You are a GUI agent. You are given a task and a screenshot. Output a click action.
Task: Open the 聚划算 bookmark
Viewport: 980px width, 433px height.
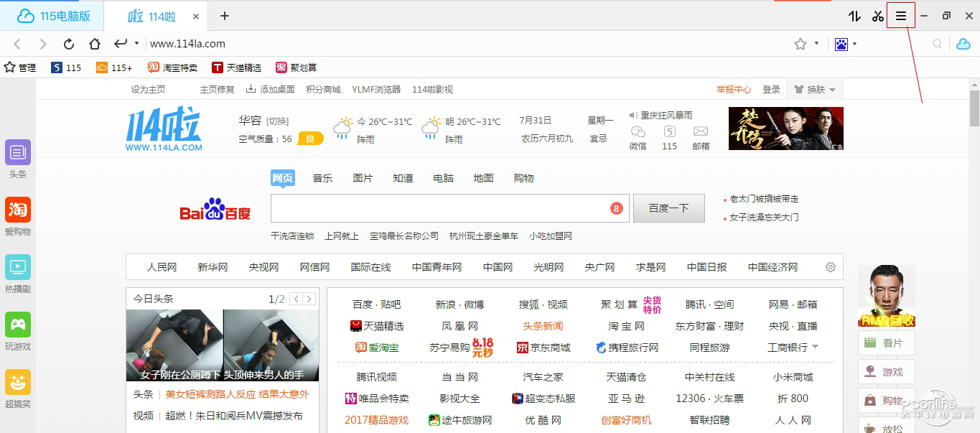296,67
